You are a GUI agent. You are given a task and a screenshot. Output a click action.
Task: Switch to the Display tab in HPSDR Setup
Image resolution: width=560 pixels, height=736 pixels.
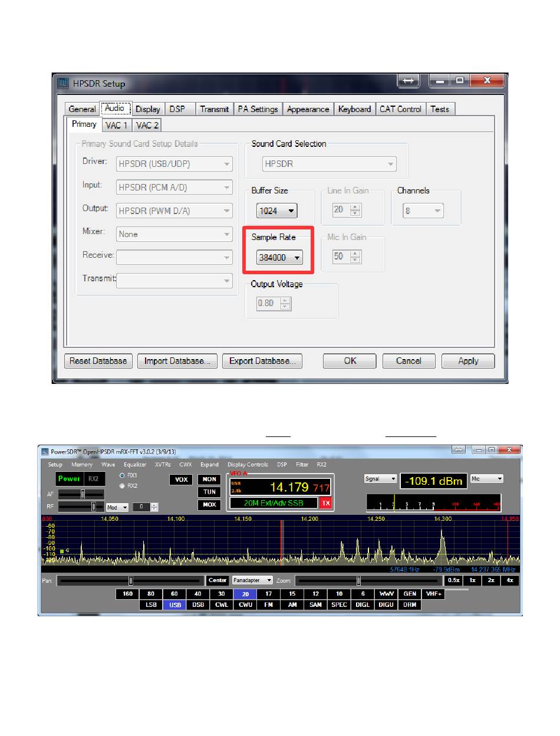(x=147, y=109)
